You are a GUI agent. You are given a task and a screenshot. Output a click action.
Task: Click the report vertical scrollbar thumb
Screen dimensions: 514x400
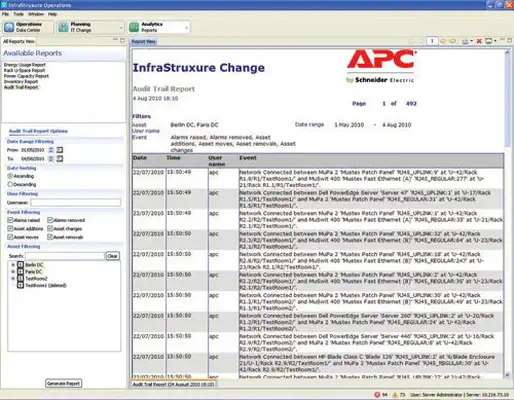(x=507, y=102)
